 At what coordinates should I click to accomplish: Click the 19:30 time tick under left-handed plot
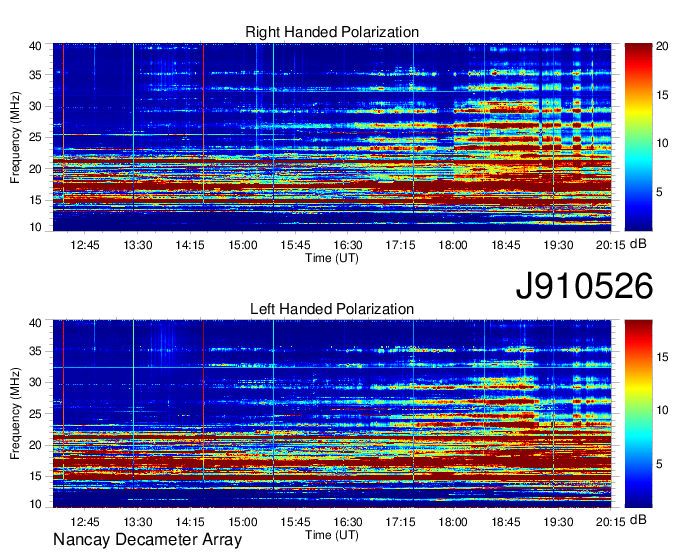pos(558,522)
